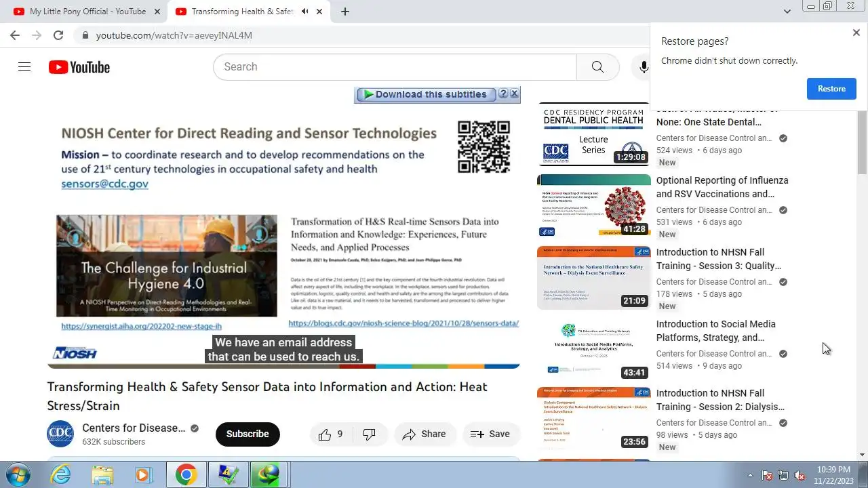Start voice search with microphone icon
868x488 pixels.
point(644,67)
